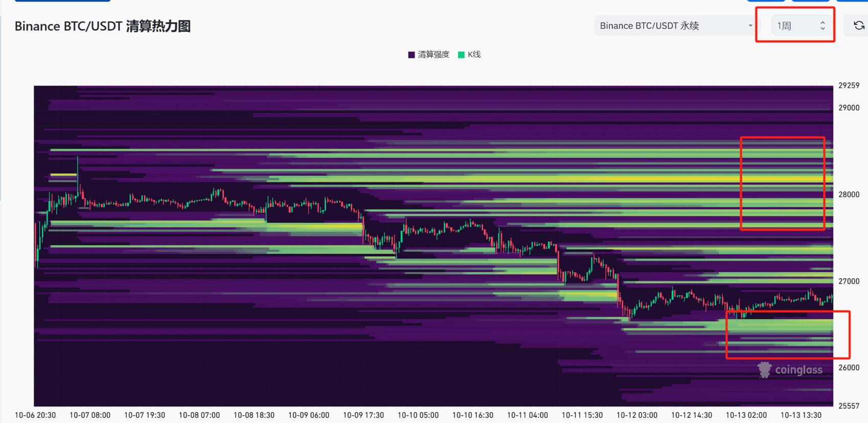Click the 10-09 06:00 time axis label

[x=309, y=415]
